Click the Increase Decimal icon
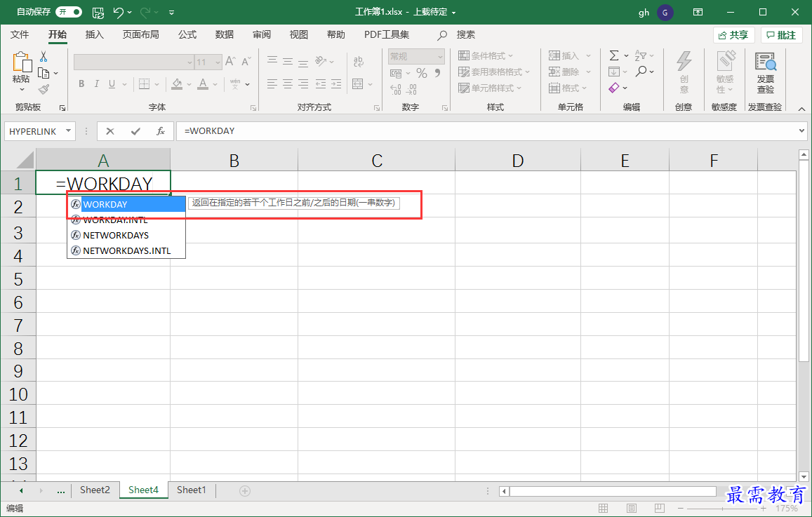 pos(396,90)
